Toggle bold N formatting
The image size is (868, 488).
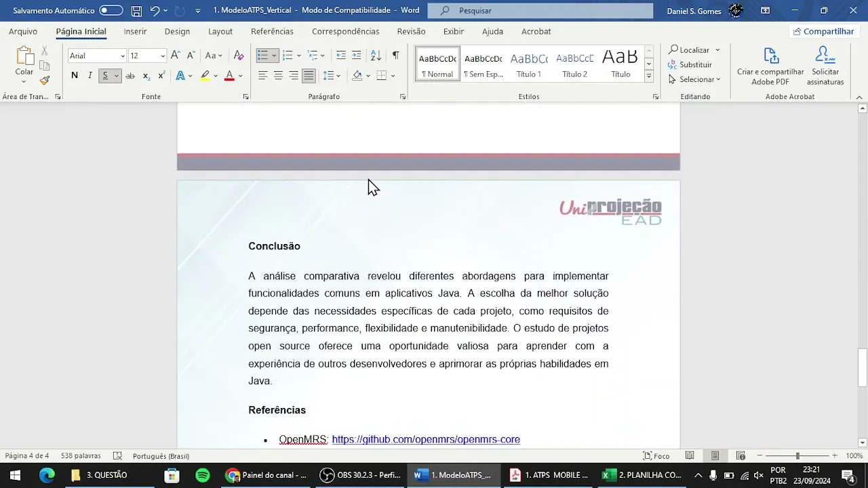pos(75,76)
